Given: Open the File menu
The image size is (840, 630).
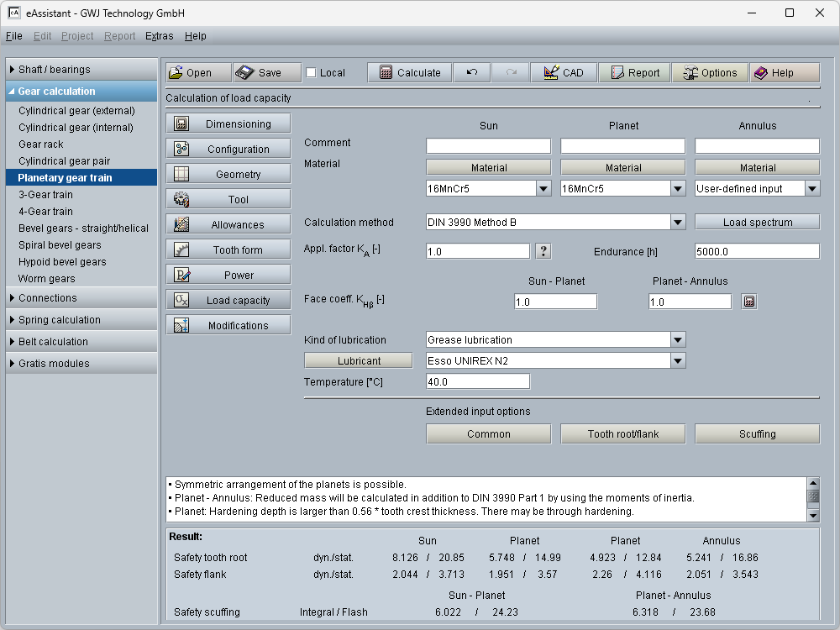Looking at the screenshot, I should (14, 36).
